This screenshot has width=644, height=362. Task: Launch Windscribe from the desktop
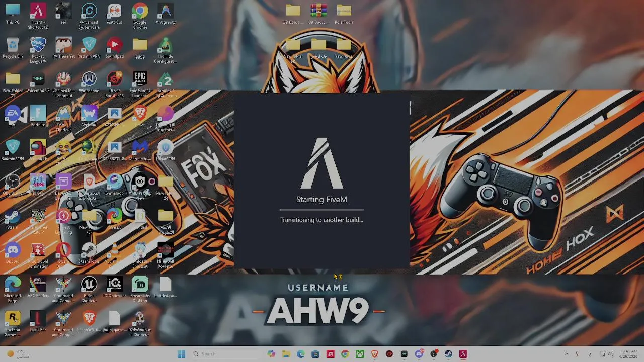[89, 82]
